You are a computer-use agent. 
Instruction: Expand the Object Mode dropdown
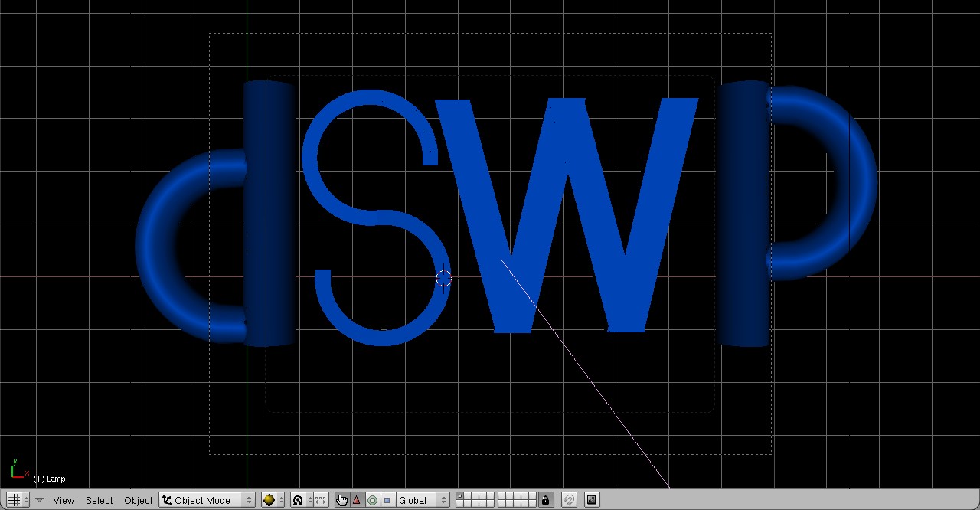(207, 500)
